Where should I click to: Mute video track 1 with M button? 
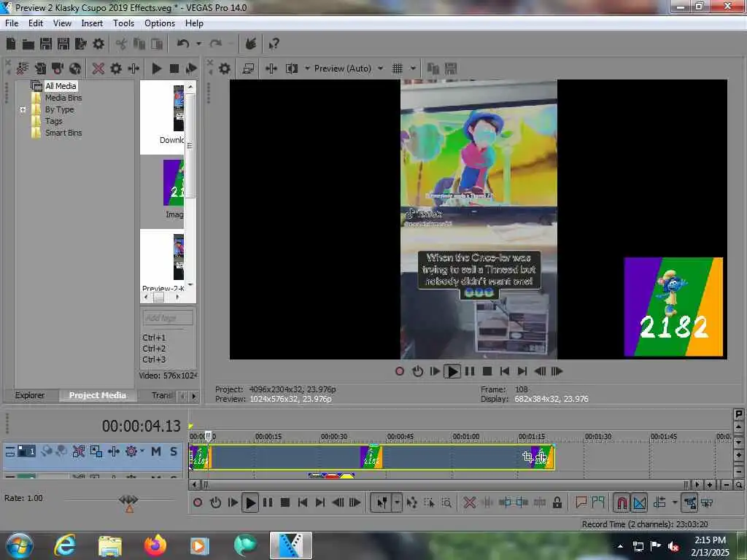[156, 451]
